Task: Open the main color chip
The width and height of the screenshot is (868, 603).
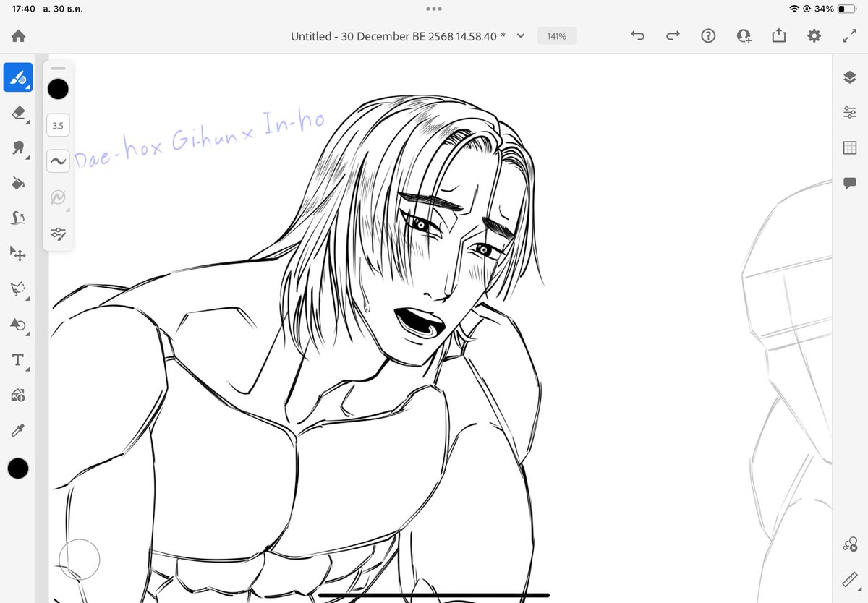Action: [x=18, y=469]
